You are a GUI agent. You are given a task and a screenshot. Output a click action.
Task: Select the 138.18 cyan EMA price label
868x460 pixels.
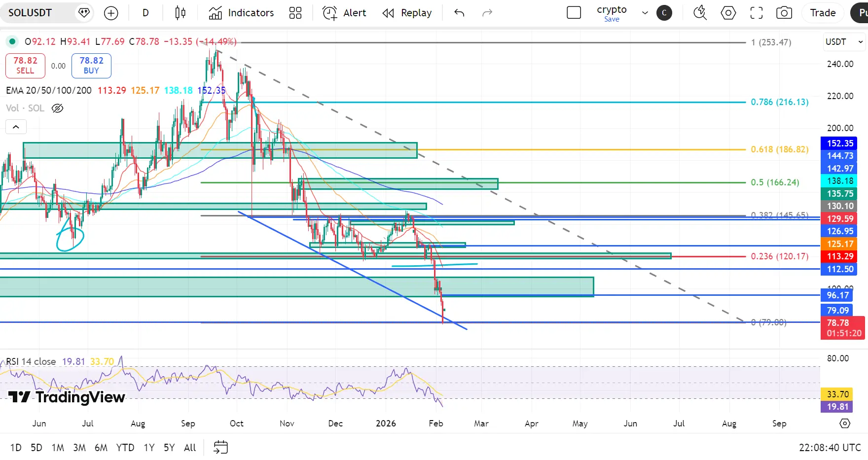coord(840,181)
